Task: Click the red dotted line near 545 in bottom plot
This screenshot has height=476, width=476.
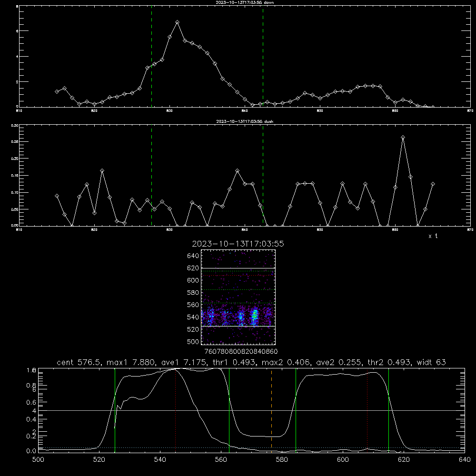Action: (x=176, y=410)
